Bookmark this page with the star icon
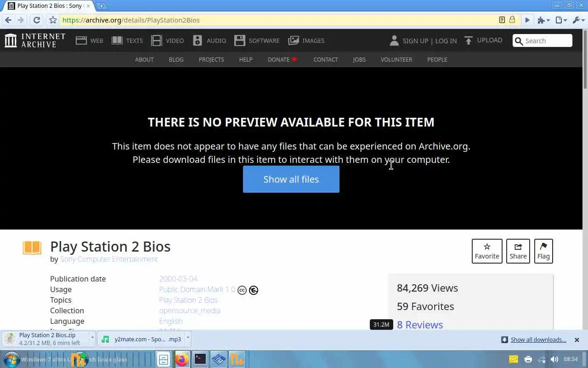This screenshot has width=588, height=368. point(53,20)
